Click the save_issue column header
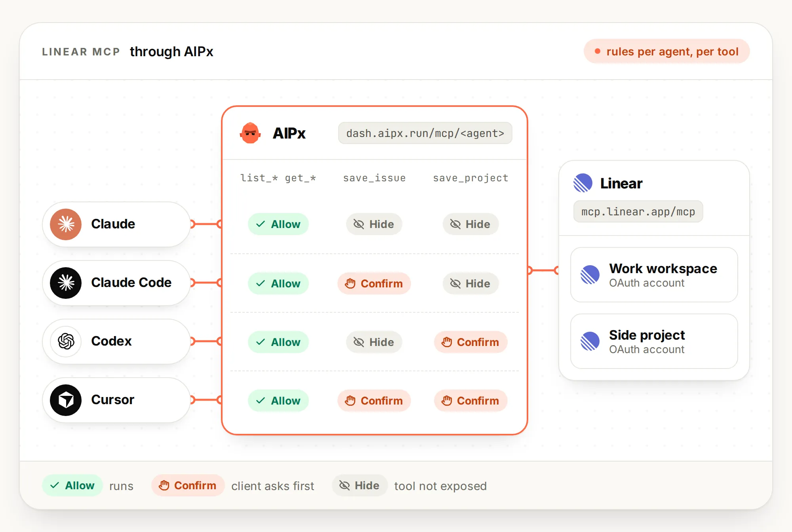 pos(374,178)
